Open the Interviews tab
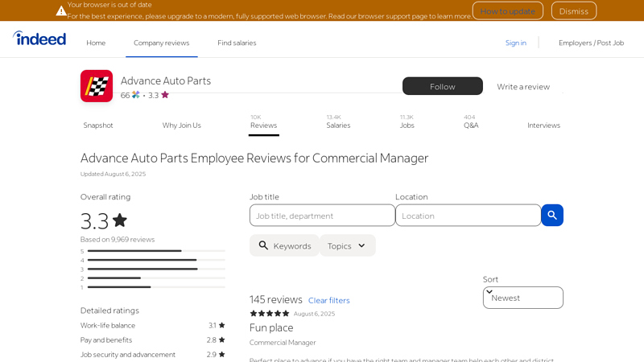 [x=544, y=125]
